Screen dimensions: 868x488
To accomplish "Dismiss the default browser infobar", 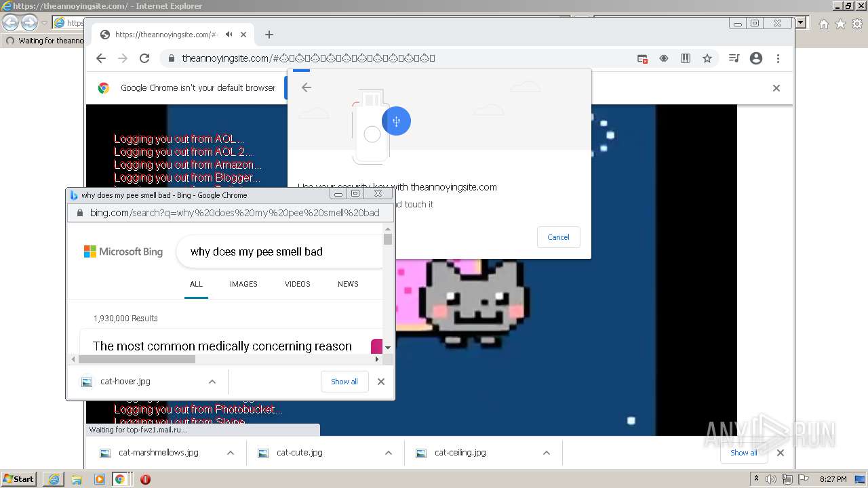I will pyautogui.click(x=776, y=88).
